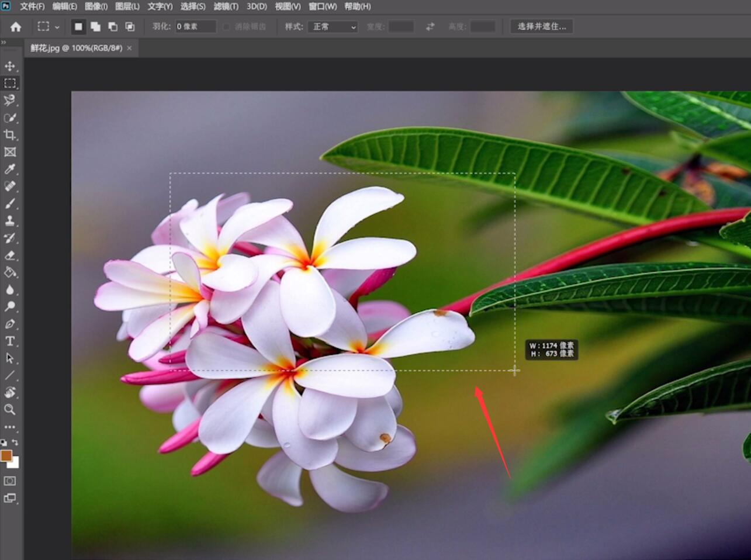
Task: Open the 文件(F) menu
Action: tap(32, 6)
